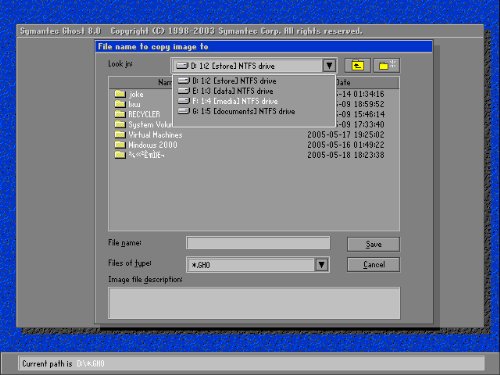Choose D: 1:2 [store] NTFS drive entry
Image resolution: width=500 pixels, height=375 pixels.
[x=253, y=81]
